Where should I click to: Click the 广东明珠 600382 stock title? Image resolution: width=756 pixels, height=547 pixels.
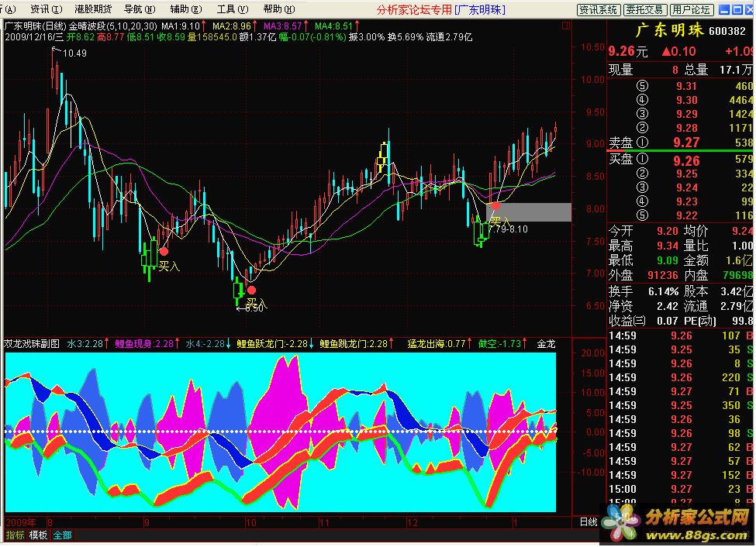[x=690, y=31]
